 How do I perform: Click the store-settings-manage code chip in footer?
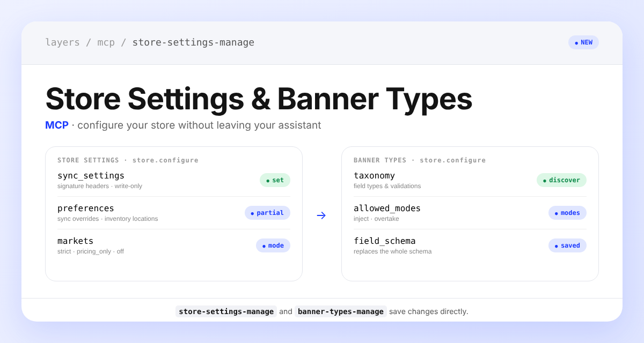[226, 311]
